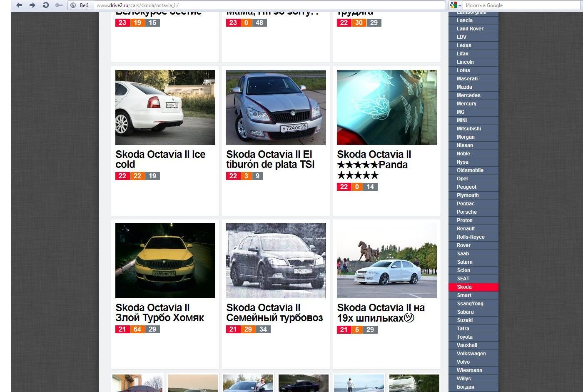The height and width of the screenshot is (392, 583).
Task: Click the key-shaped password wand icon
Action: [x=59, y=5]
